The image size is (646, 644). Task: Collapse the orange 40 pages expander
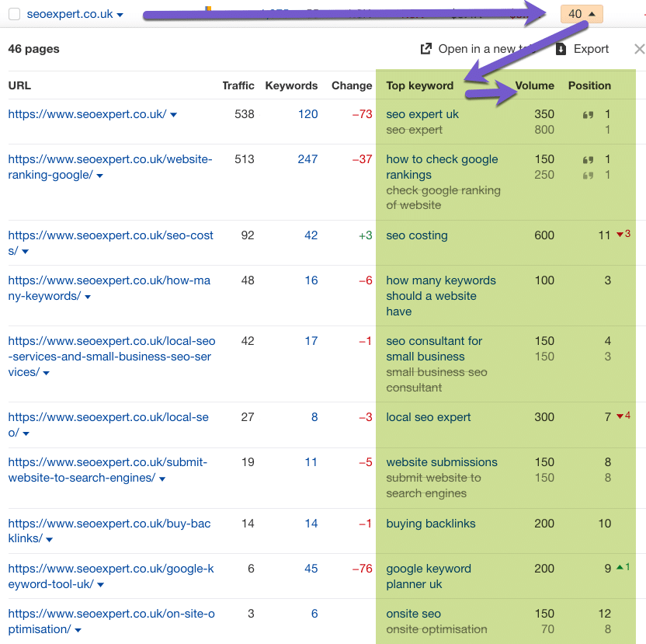[582, 14]
